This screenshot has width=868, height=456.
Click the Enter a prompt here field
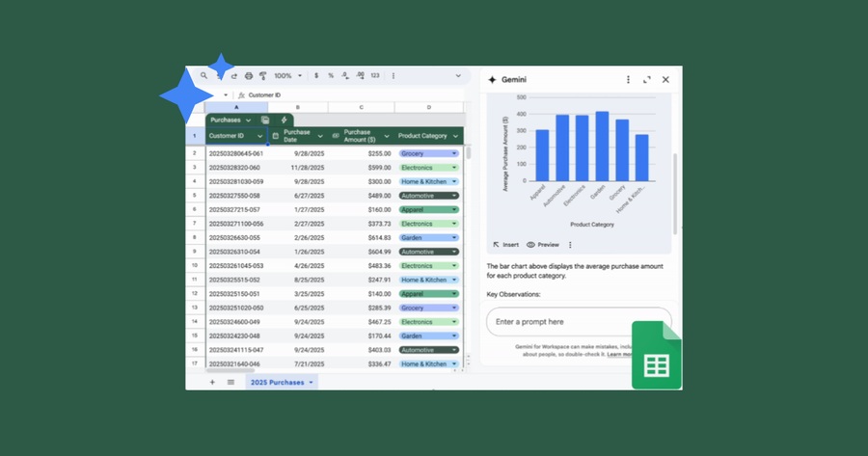(579, 322)
